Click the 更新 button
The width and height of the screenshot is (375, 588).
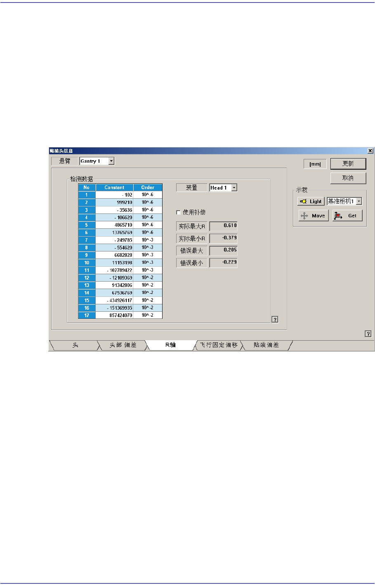pos(348,164)
